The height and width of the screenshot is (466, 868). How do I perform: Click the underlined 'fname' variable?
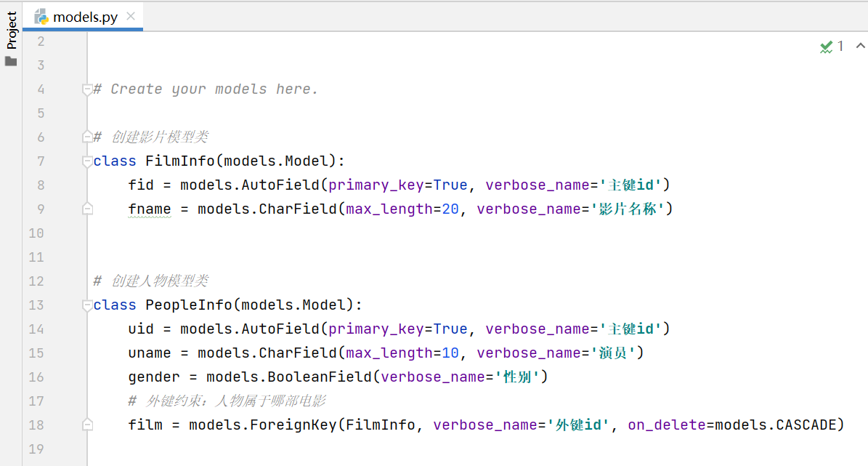pos(150,209)
